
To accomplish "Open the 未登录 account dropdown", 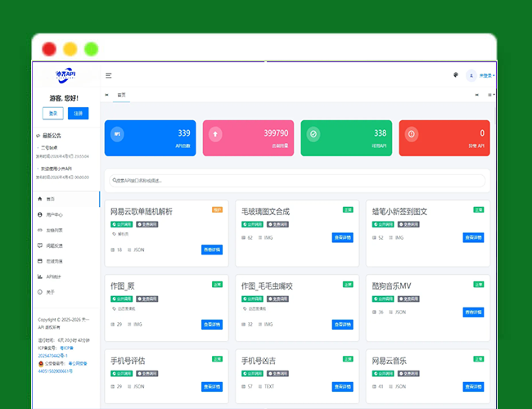I will [x=487, y=75].
